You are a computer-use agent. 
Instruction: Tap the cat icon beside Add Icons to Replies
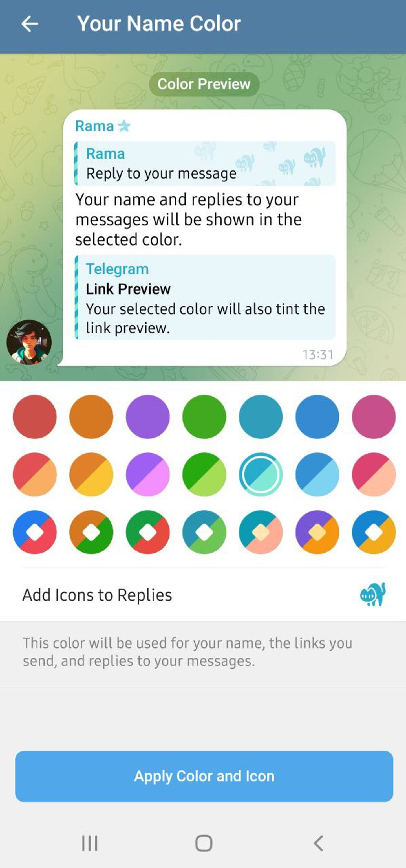[x=373, y=594]
